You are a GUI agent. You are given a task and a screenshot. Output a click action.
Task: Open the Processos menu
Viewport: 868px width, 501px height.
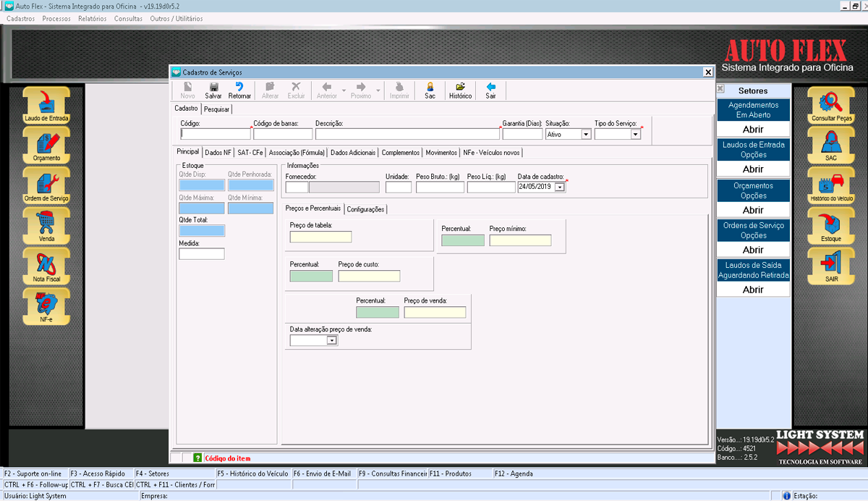coord(56,18)
